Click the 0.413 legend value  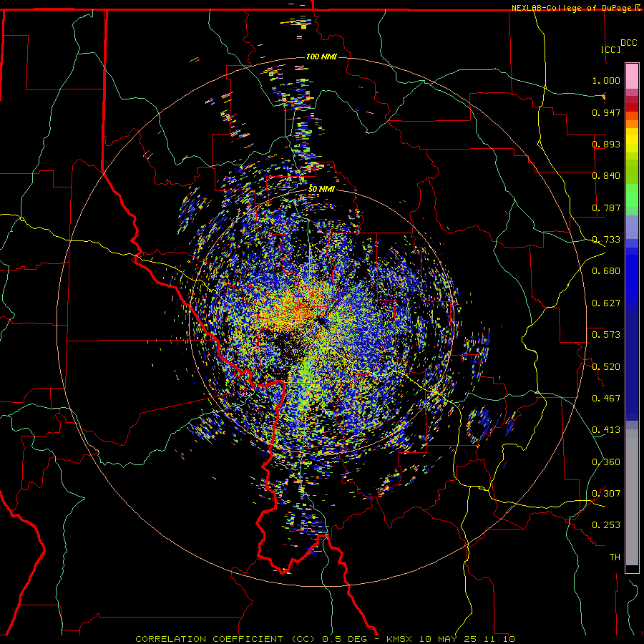[x=606, y=430]
